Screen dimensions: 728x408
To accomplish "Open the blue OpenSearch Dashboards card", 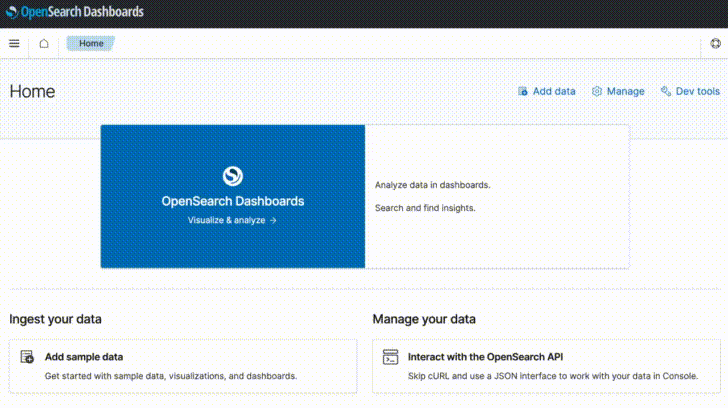I will (233, 196).
